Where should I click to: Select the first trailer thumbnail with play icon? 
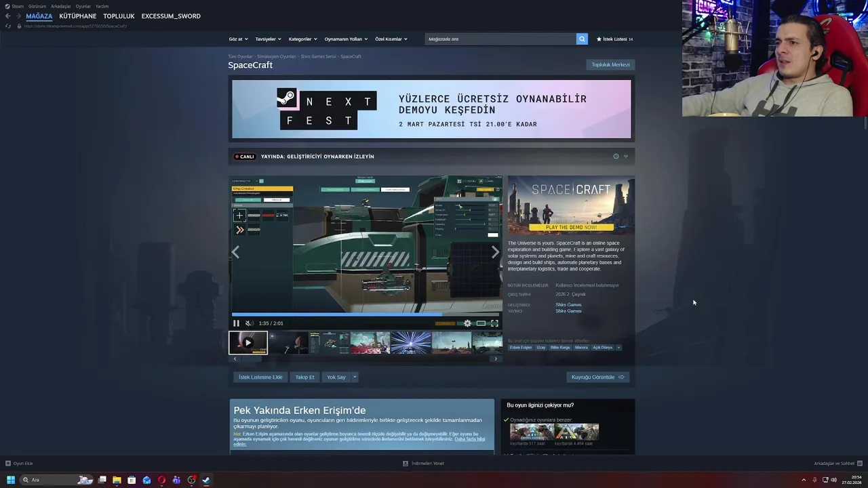point(248,343)
